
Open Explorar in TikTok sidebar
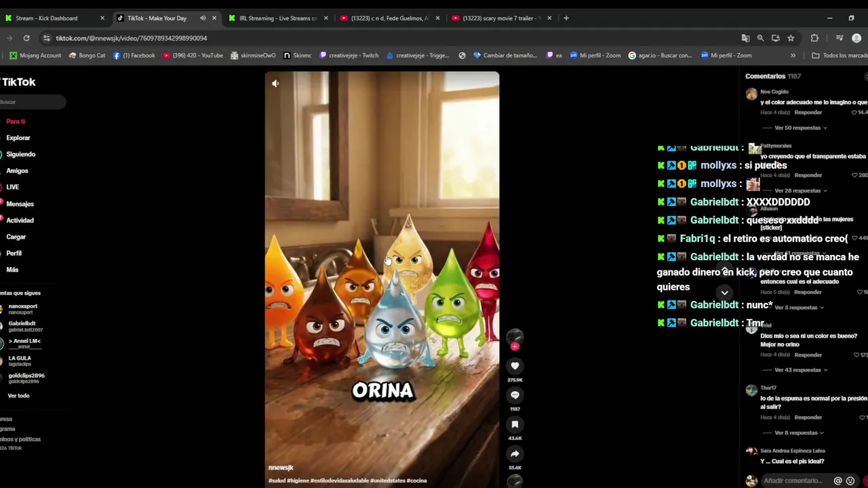click(18, 138)
